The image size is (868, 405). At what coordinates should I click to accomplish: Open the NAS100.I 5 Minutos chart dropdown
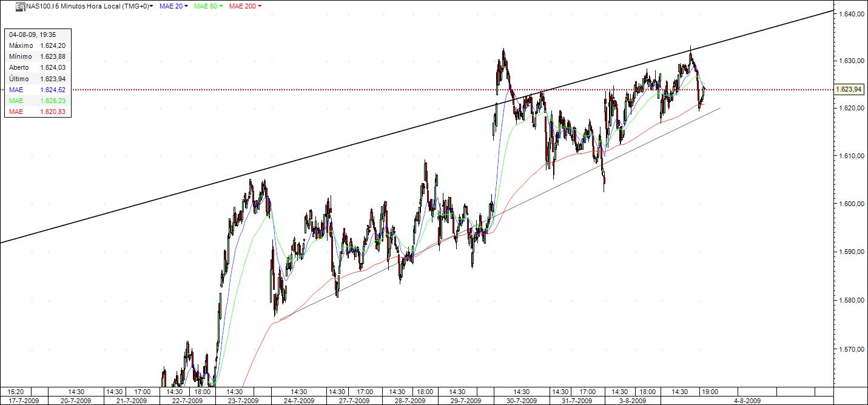coord(90,5)
